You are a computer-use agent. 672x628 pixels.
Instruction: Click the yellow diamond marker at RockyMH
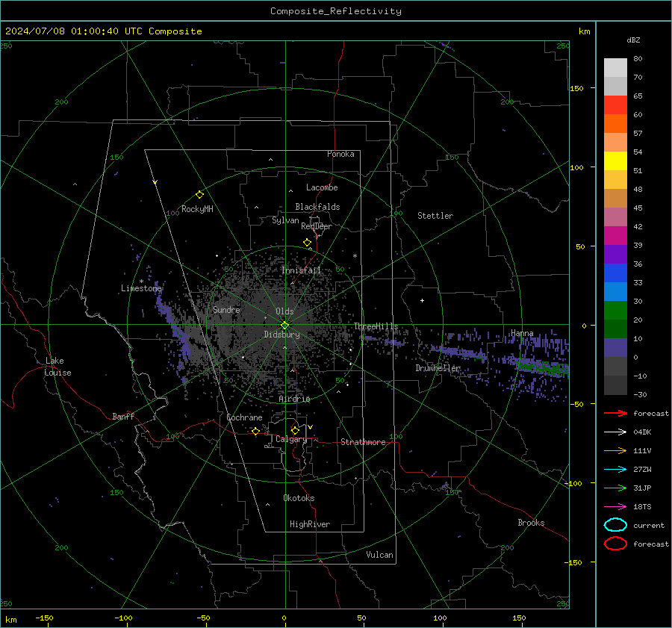coord(199,195)
